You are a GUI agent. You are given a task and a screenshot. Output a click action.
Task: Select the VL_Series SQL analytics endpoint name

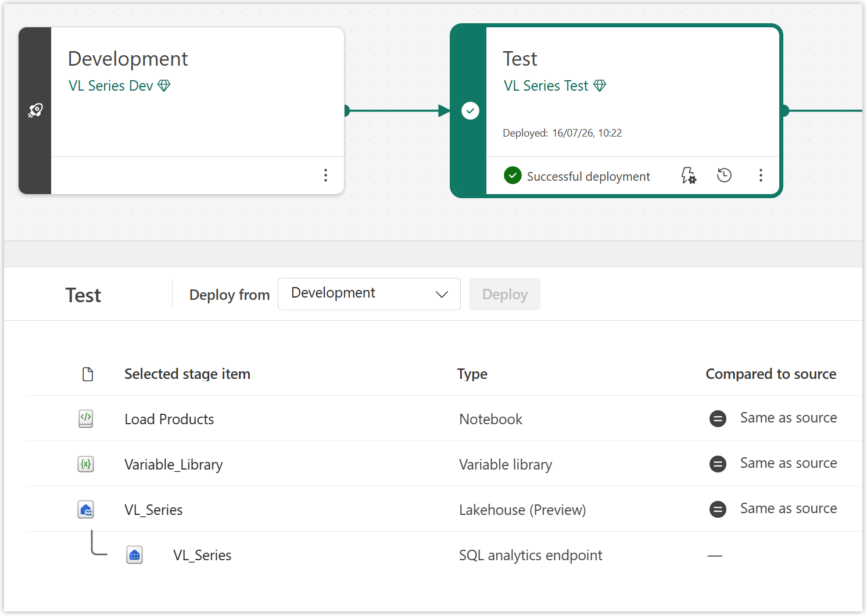(x=202, y=555)
